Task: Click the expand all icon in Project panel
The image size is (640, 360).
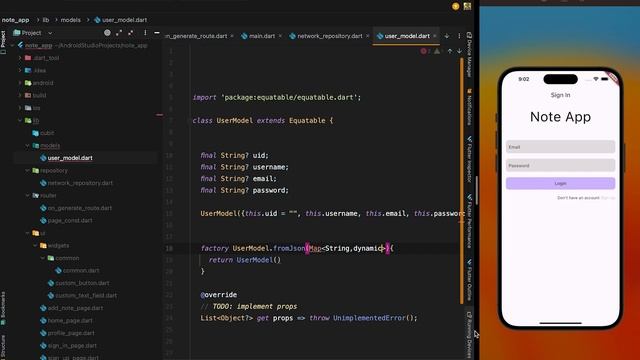Action: pyautogui.click(x=119, y=33)
